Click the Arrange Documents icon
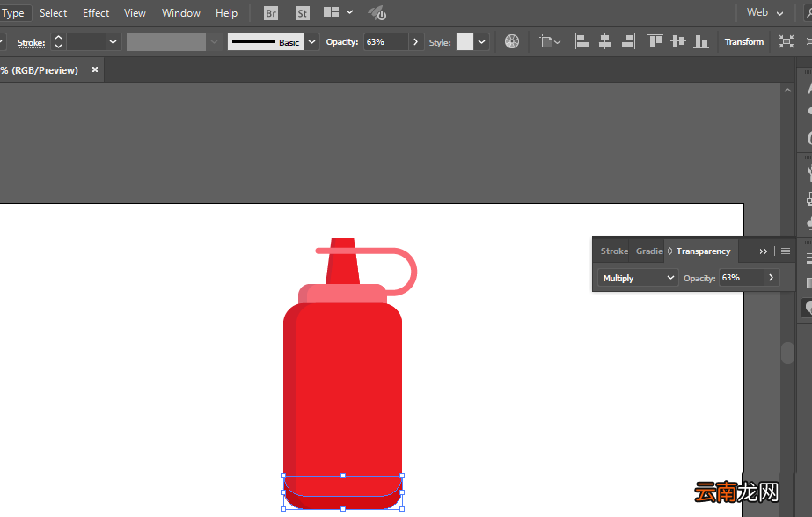 pyautogui.click(x=332, y=12)
